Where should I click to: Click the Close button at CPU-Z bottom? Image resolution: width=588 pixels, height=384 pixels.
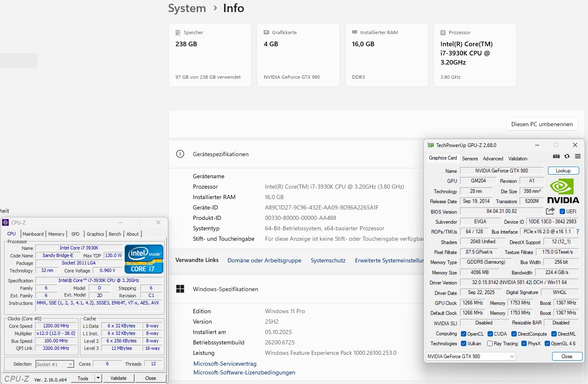point(150,378)
